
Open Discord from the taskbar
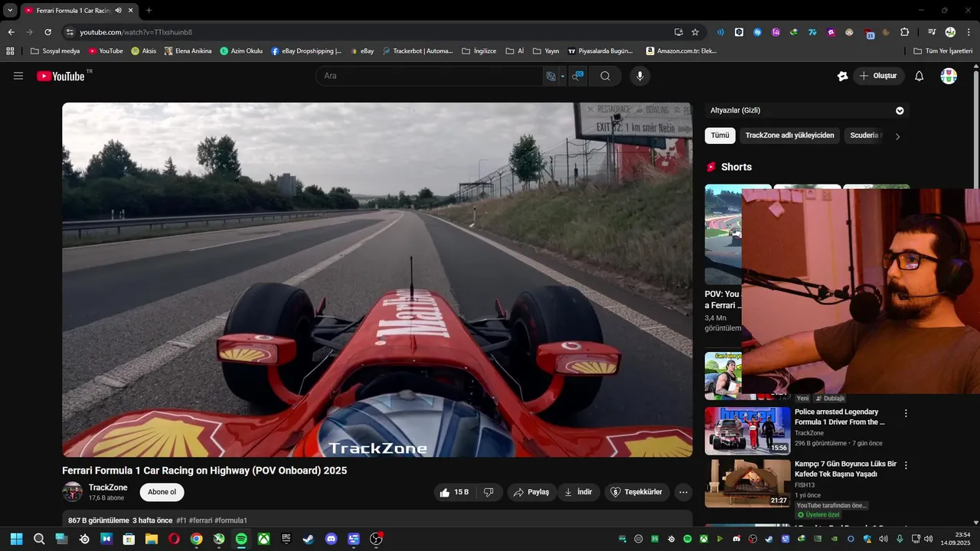[331, 539]
